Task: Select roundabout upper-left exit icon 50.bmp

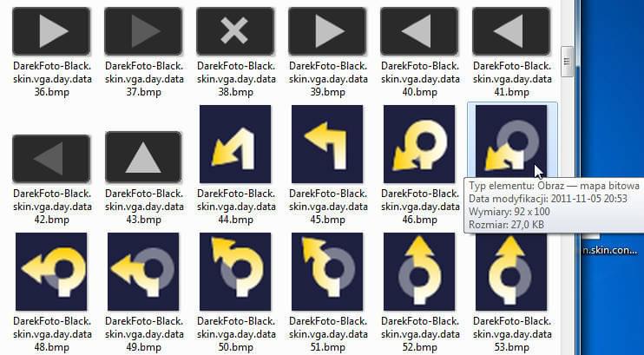Action: coord(235,272)
